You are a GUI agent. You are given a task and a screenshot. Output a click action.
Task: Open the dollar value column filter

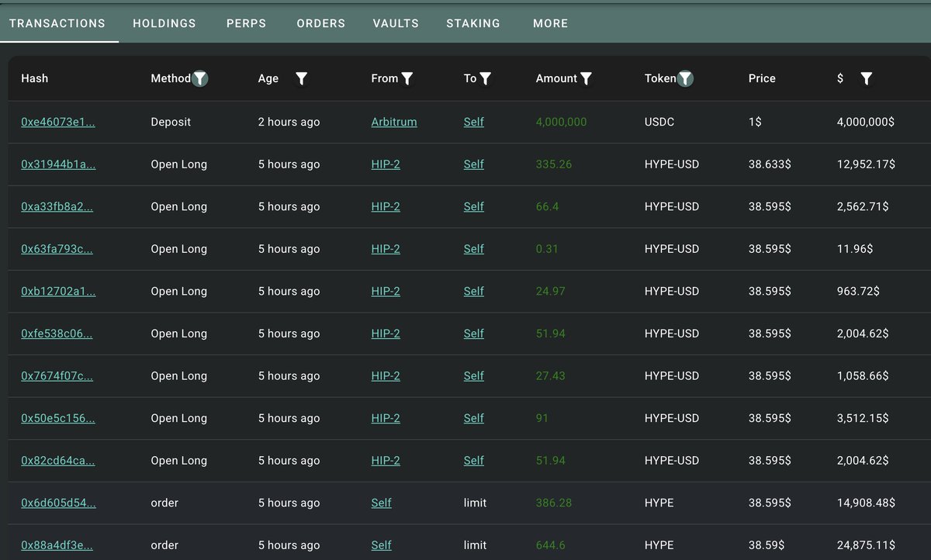[867, 78]
